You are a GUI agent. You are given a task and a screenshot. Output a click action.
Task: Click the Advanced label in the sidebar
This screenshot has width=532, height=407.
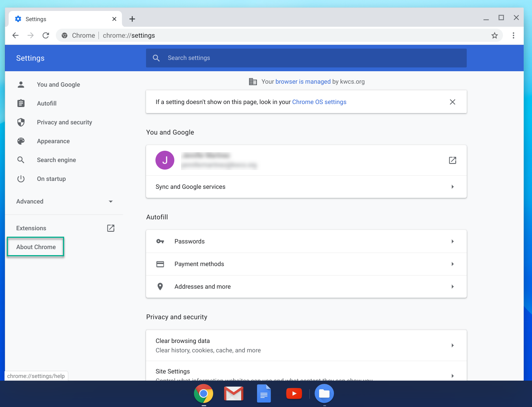click(30, 201)
